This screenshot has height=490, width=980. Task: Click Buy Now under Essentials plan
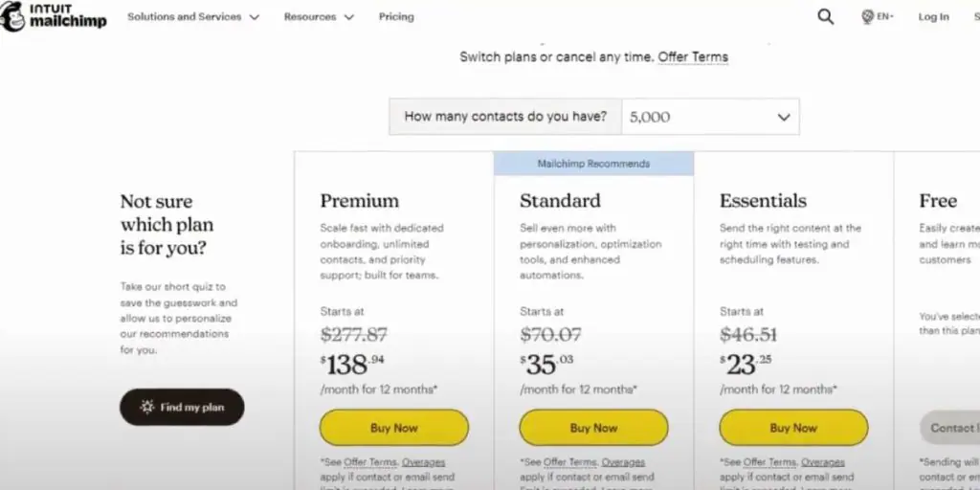793,428
